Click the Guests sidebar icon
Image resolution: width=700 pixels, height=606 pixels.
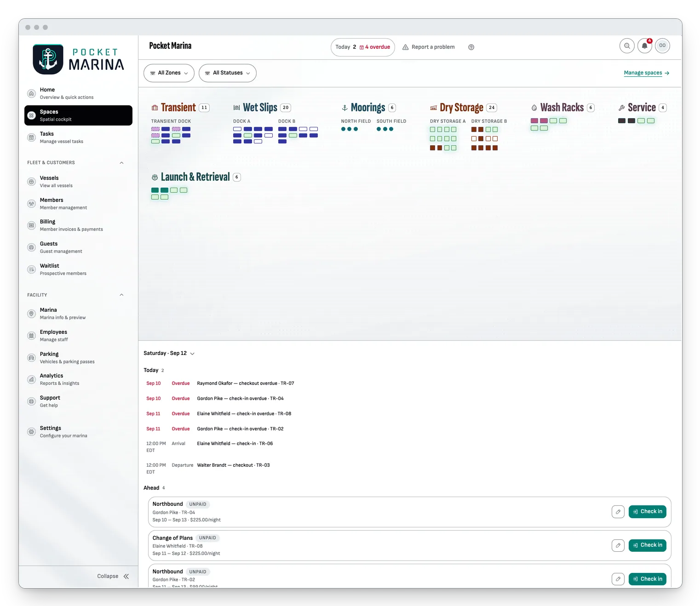pyautogui.click(x=31, y=247)
